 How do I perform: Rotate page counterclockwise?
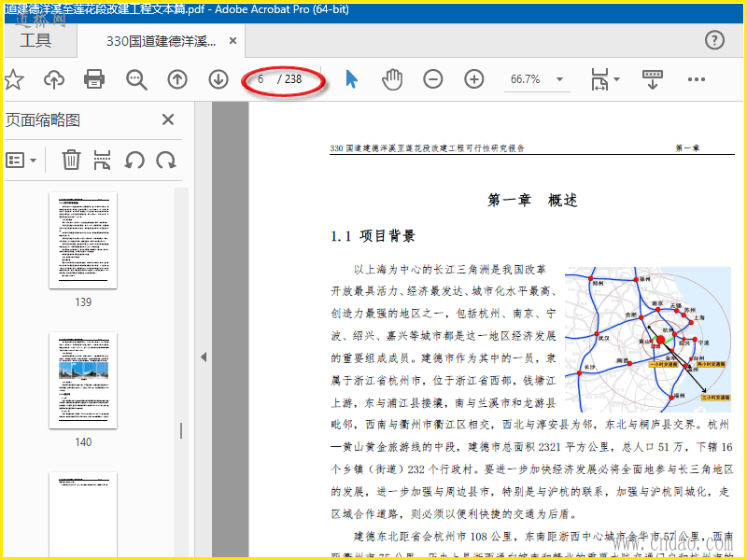tap(134, 160)
